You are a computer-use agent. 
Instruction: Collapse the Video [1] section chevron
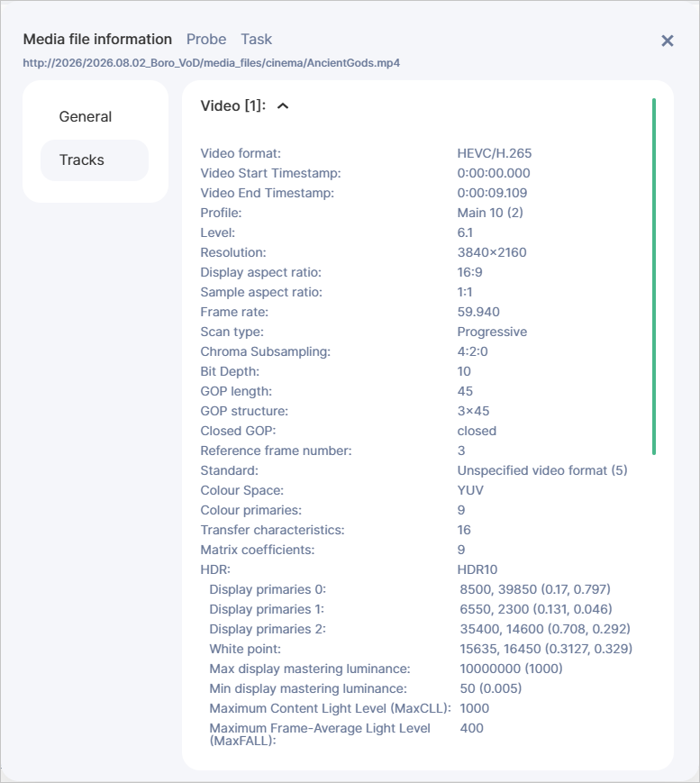(283, 105)
